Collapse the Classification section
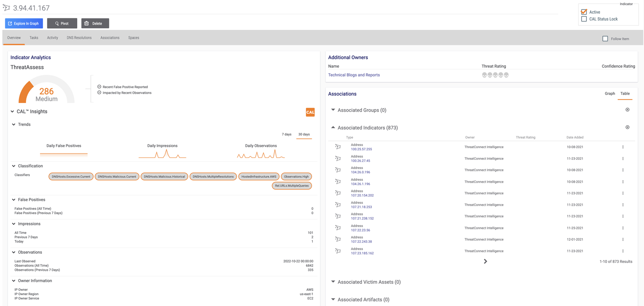 (14, 166)
